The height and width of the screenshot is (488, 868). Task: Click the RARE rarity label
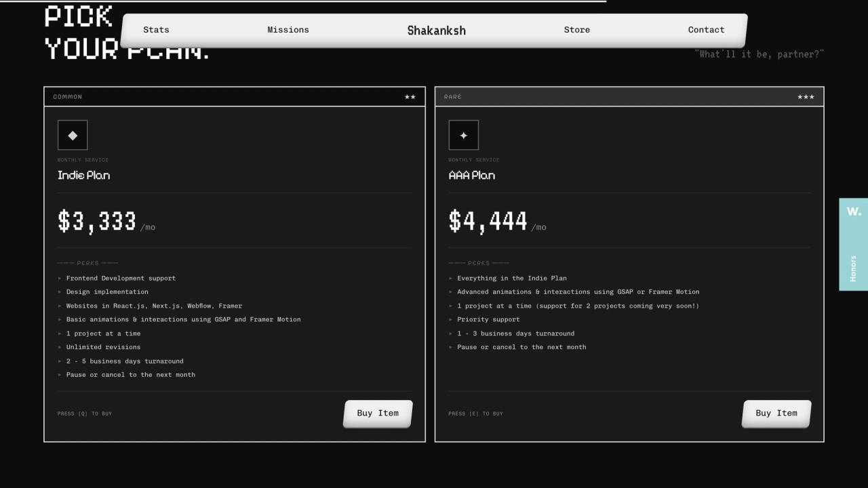pyautogui.click(x=453, y=97)
